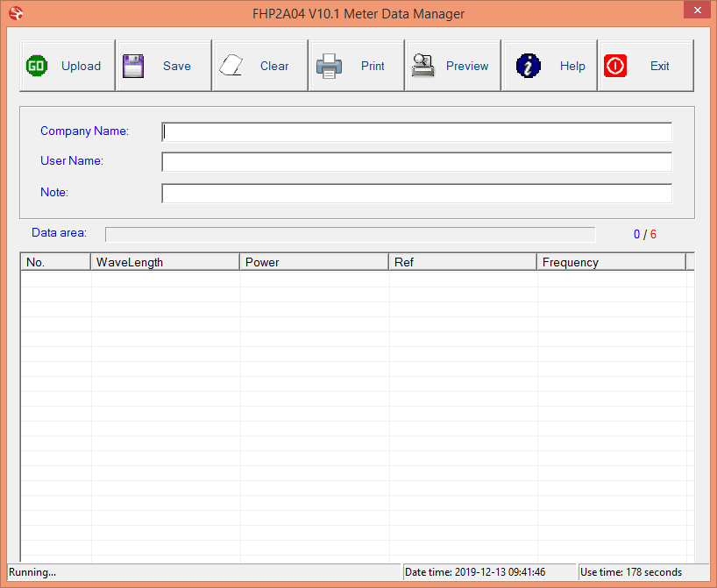Click the Ref column header
This screenshot has height=588, width=717.
click(462, 262)
